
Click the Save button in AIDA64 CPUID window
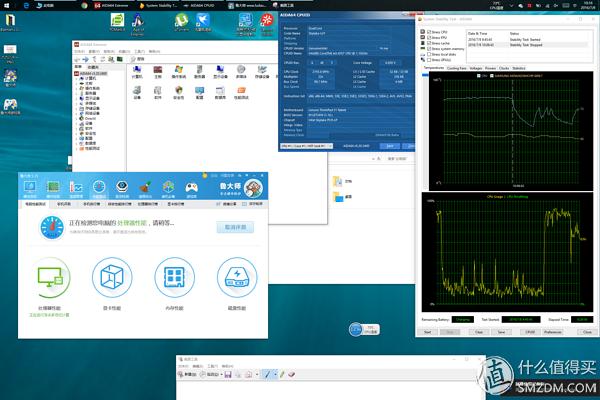(390, 146)
